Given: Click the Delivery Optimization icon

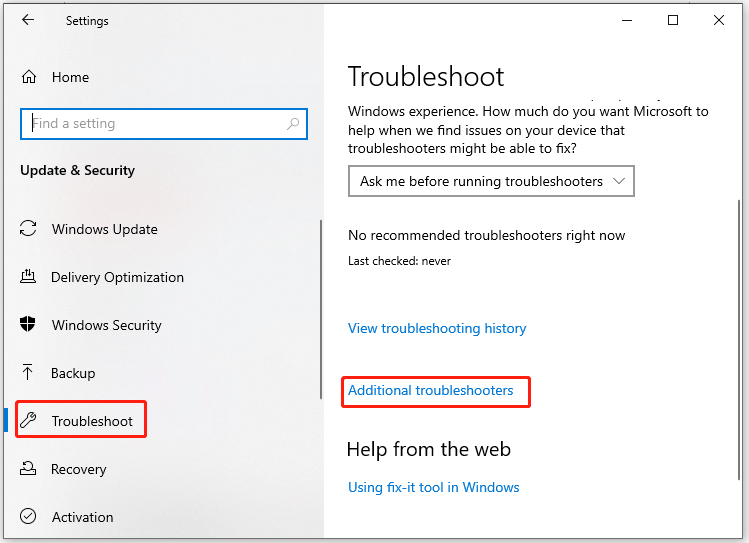Looking at the screenshot, I should (x=28, y=277).
